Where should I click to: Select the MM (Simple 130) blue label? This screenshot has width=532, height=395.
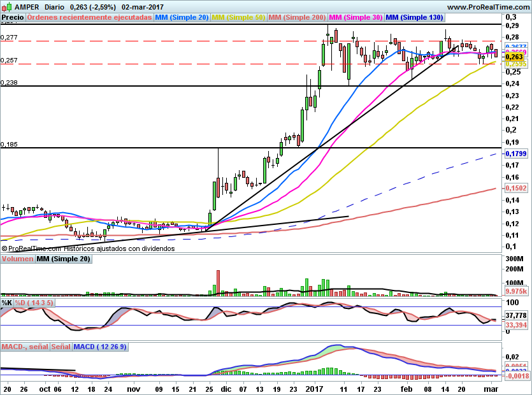click(x=414, y=17)
